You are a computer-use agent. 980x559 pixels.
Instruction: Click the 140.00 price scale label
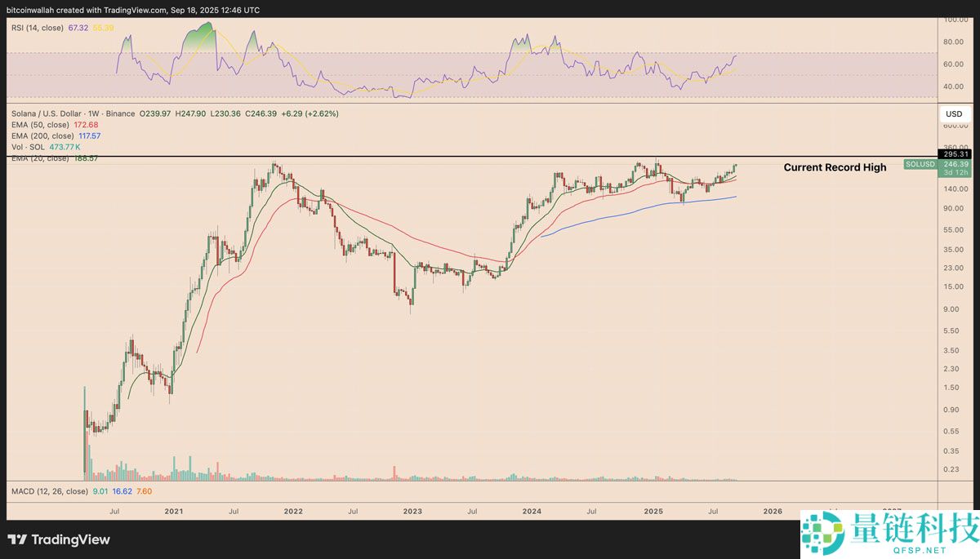coord(954,189)
